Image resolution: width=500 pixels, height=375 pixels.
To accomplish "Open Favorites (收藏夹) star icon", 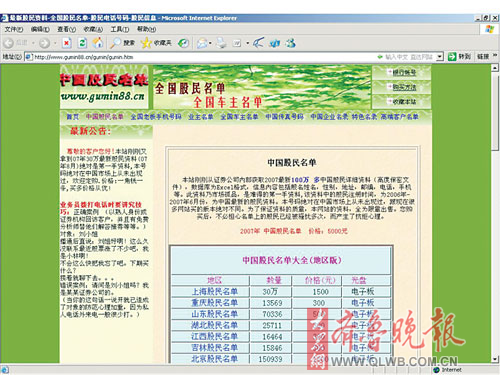I will point(146,43).
